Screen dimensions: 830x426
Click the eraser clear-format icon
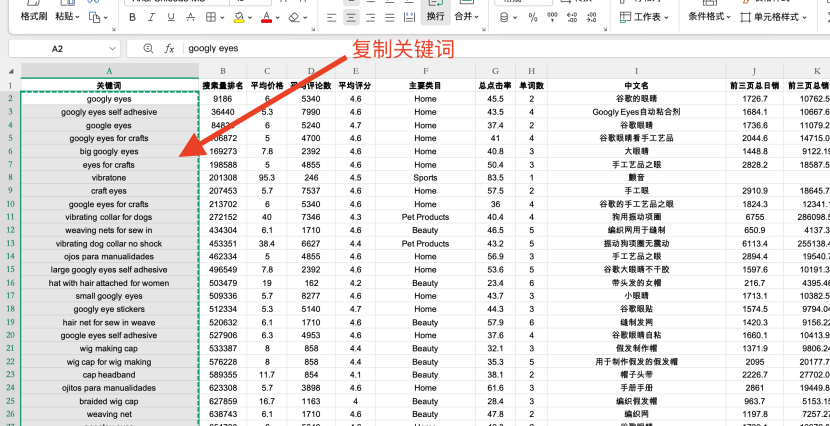click(294, 17)
